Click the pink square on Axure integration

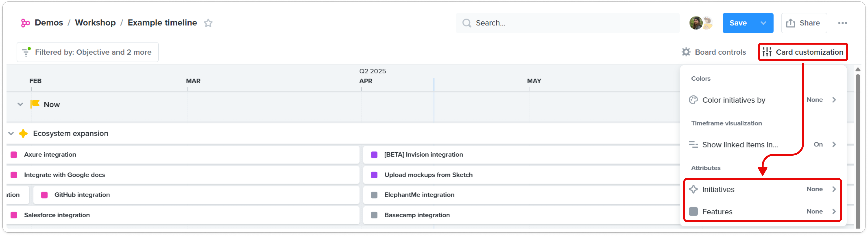click(x=14, y=154)
